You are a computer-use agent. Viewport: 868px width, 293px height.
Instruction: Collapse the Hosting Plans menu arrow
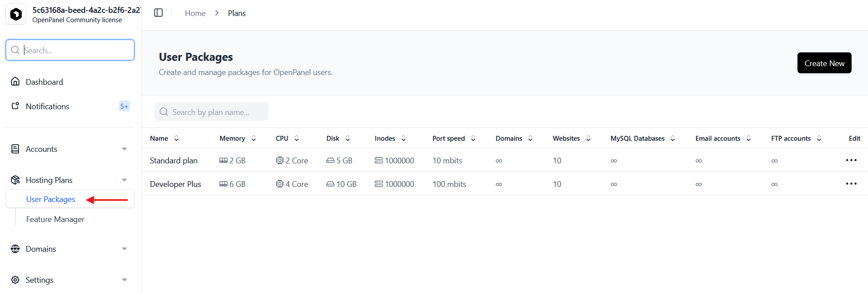click(125, 180)
